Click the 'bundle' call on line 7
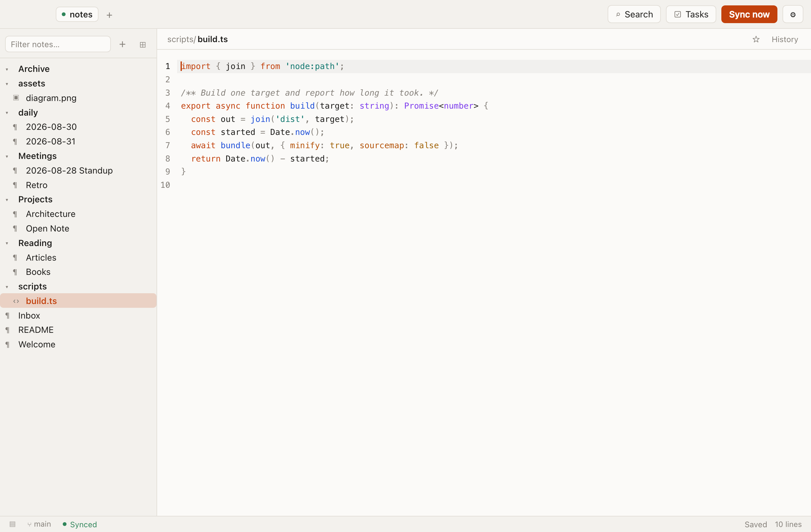Screen dimensions: 811x532 (235, 145)
